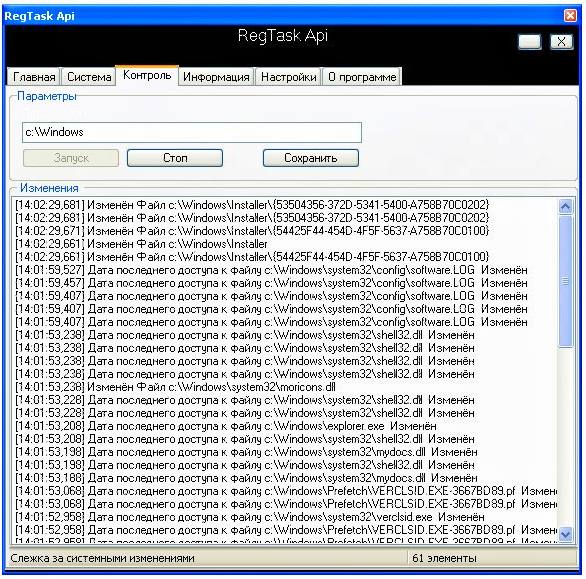Click the scrollbar up arrow in Изменения list
The image size is (586, 579).
[x=565, y=206]
